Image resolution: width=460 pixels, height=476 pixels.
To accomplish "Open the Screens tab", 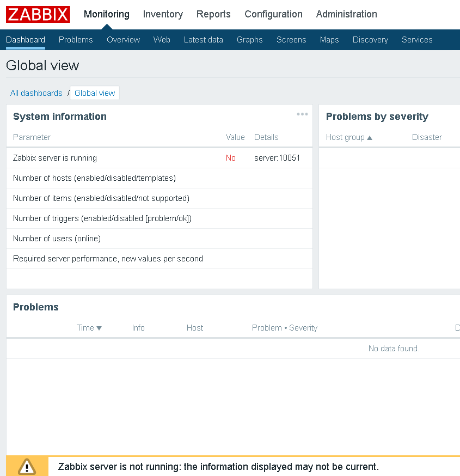I will [x=291, y=39].
